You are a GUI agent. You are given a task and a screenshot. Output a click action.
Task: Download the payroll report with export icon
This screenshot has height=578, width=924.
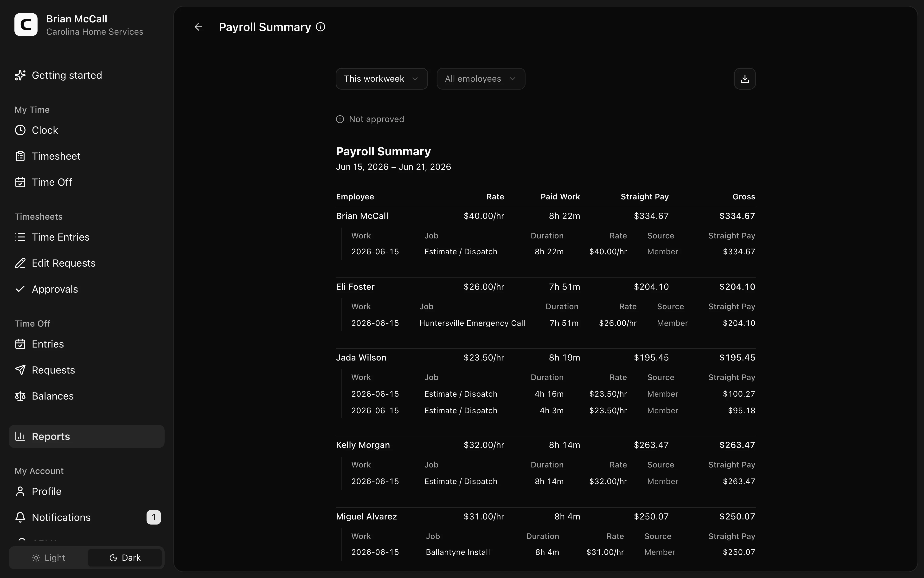744,79
